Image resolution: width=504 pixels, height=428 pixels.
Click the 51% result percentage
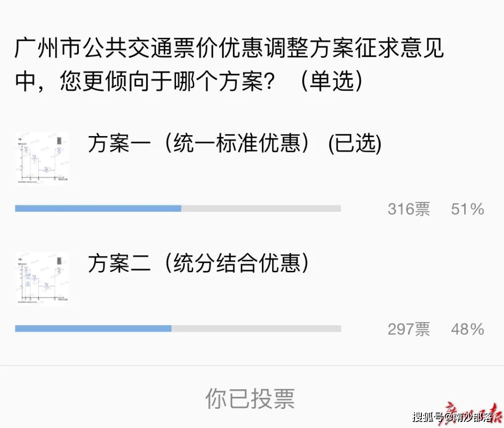pos(468,209)
